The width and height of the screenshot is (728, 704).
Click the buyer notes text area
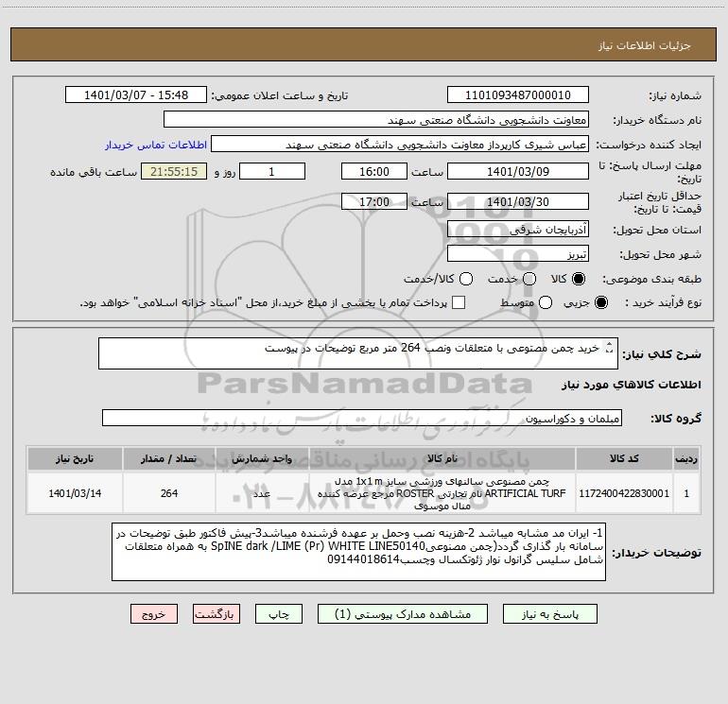(x=358, y=551)
